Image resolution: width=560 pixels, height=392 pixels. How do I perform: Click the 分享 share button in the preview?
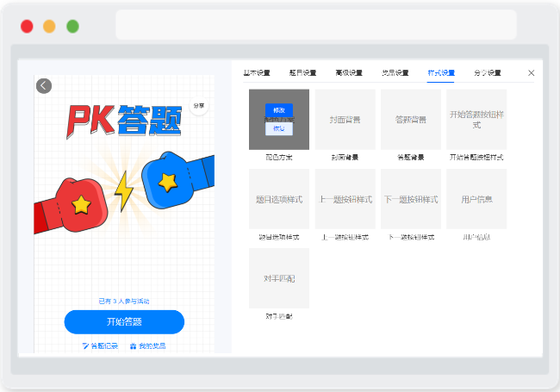tap(199, 106)
